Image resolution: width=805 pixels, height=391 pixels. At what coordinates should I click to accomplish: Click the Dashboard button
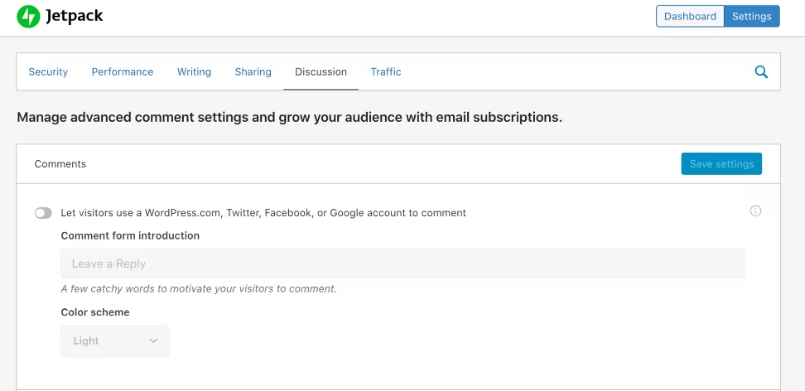click(690, 16)
